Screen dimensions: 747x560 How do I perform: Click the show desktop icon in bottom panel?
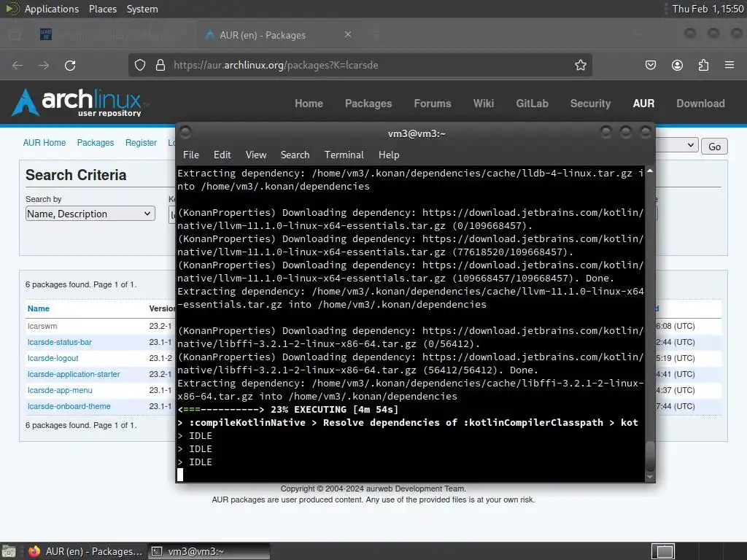9,551
